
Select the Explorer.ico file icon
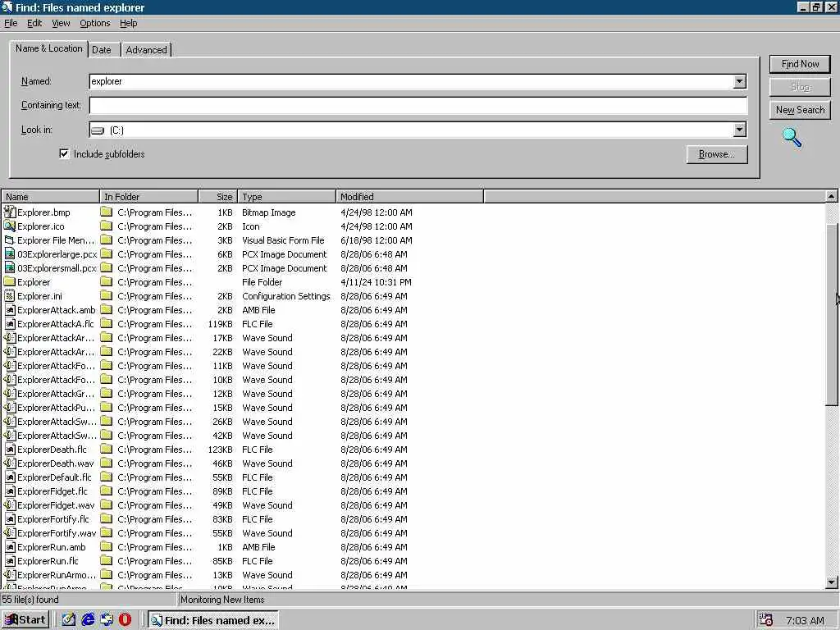[x=10, y=226]
